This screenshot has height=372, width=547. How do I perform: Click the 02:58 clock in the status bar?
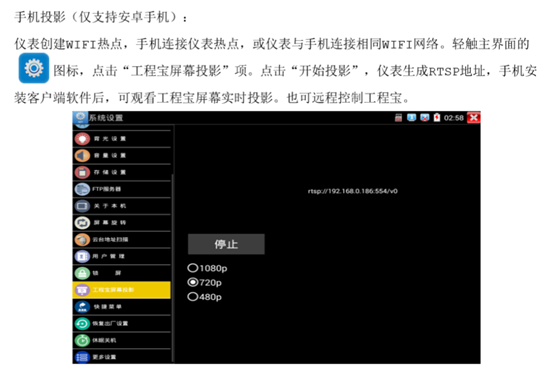tap(454, 118)
